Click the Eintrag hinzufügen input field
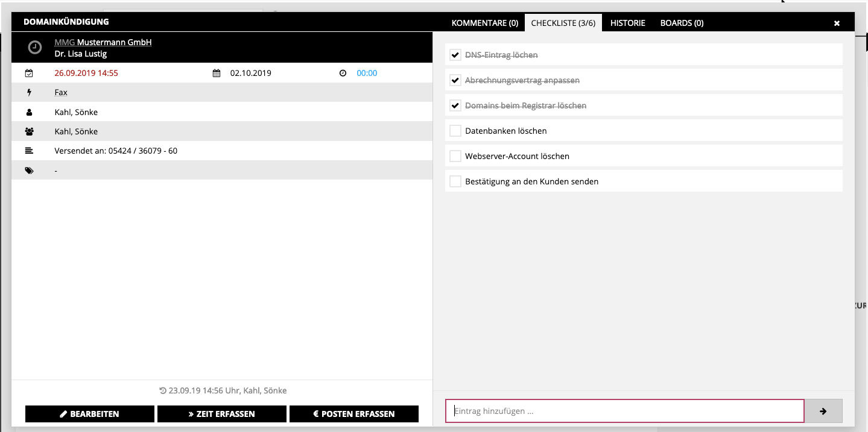 [x=624, y=411]
